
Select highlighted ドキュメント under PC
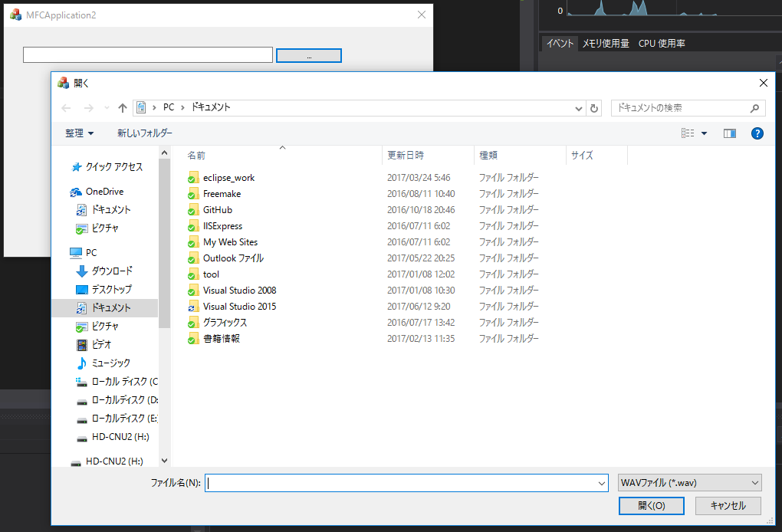105,307
